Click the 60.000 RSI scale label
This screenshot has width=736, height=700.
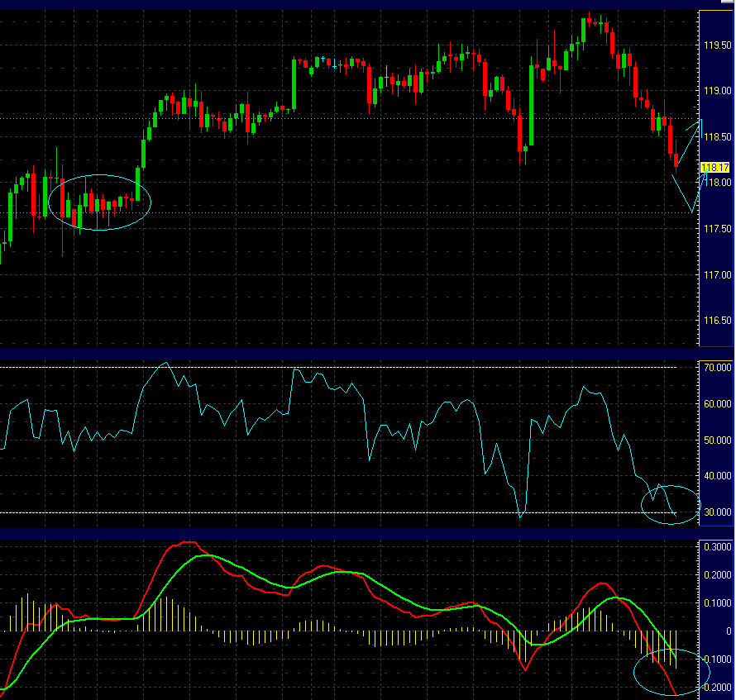click(718, 404)
